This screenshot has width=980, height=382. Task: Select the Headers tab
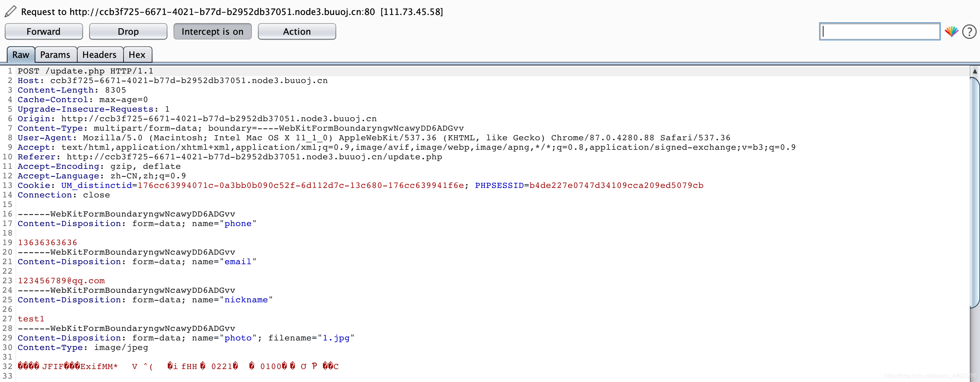click(99, 55)
